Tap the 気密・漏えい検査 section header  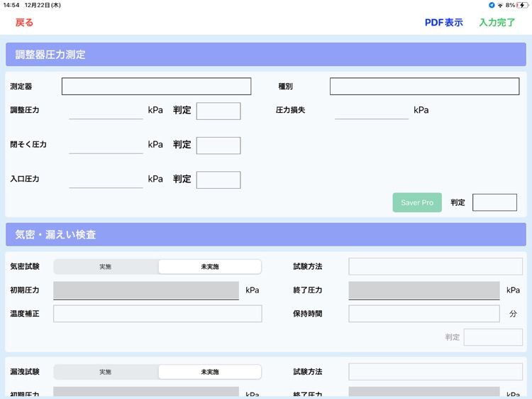pos(266,234)
